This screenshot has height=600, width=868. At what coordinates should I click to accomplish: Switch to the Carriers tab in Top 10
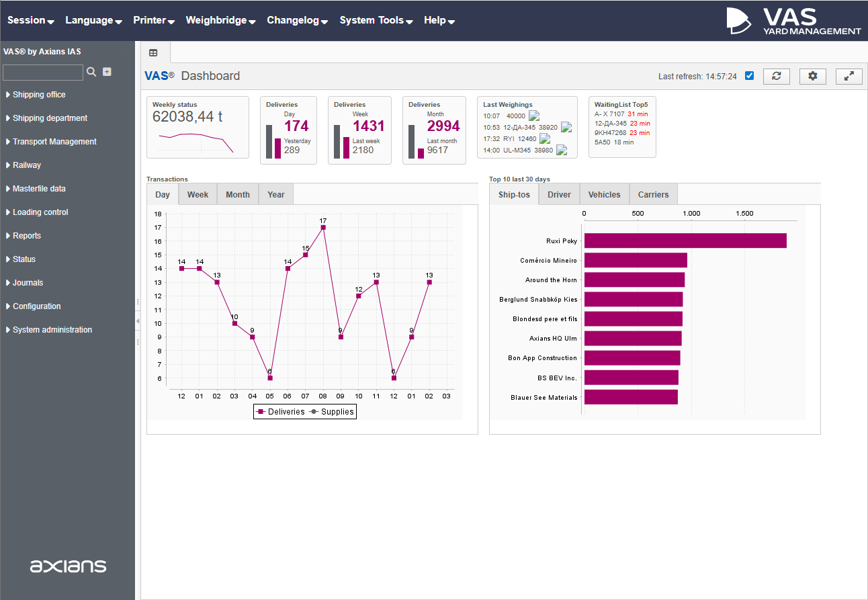coord(653,195)
